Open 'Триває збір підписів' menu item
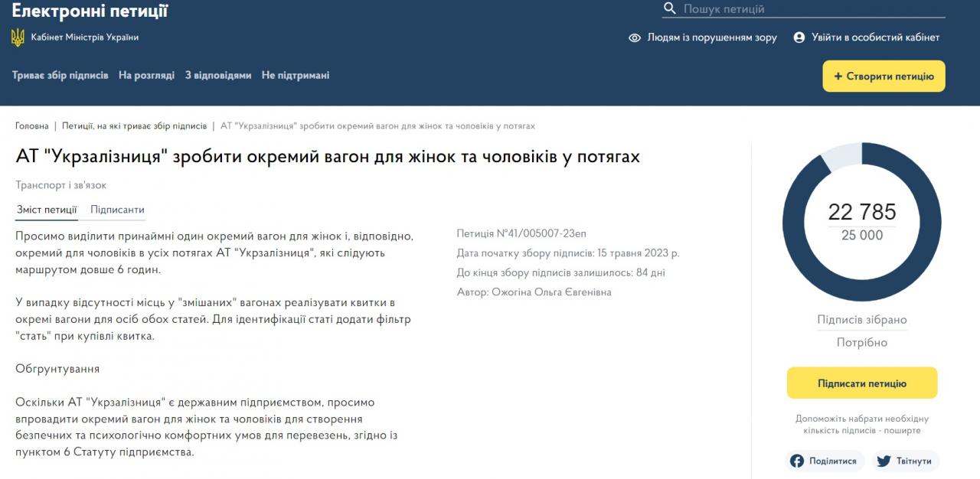This screenshot has width=980, height=479. (60, 76)
